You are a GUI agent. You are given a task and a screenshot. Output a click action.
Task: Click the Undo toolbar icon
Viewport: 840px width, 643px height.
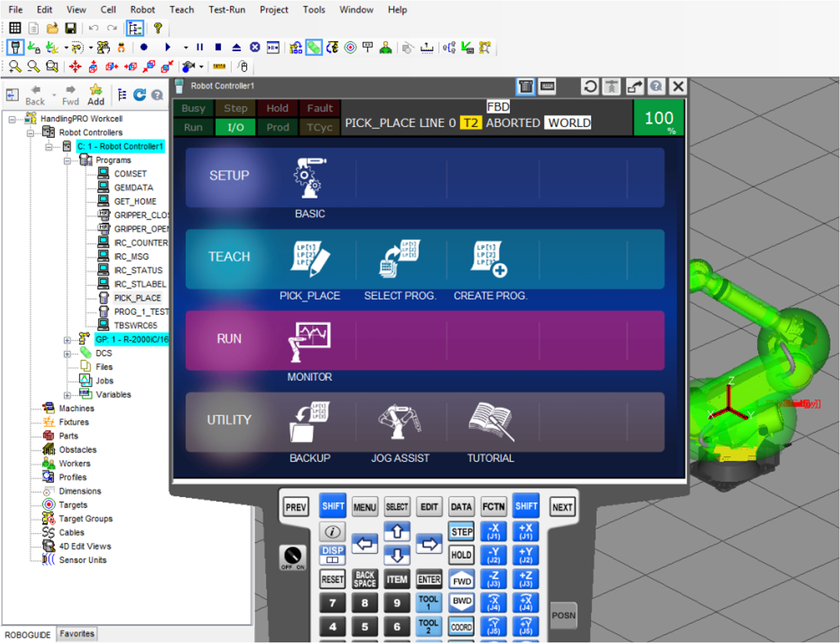[x=93, y=28]
